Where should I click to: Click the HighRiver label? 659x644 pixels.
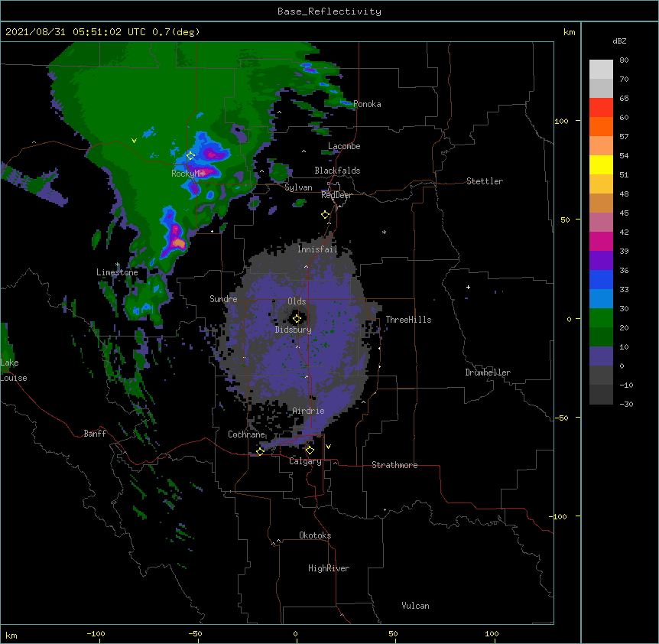[329, 568]
